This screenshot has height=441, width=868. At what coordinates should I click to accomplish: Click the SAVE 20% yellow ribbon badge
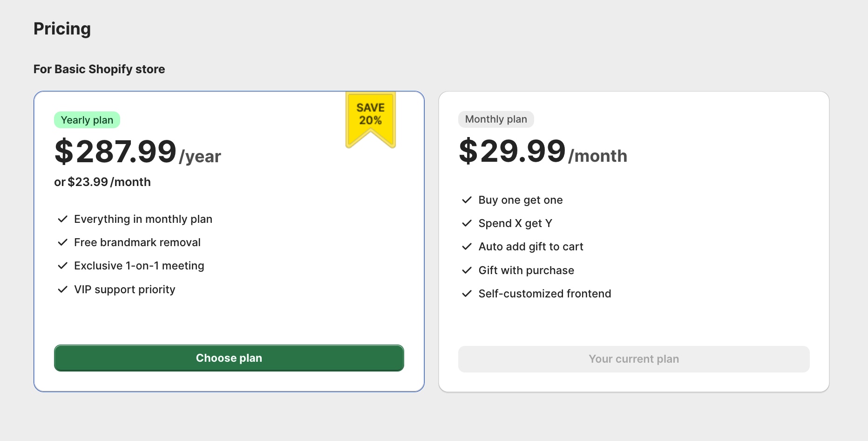(x=371, y=119)
